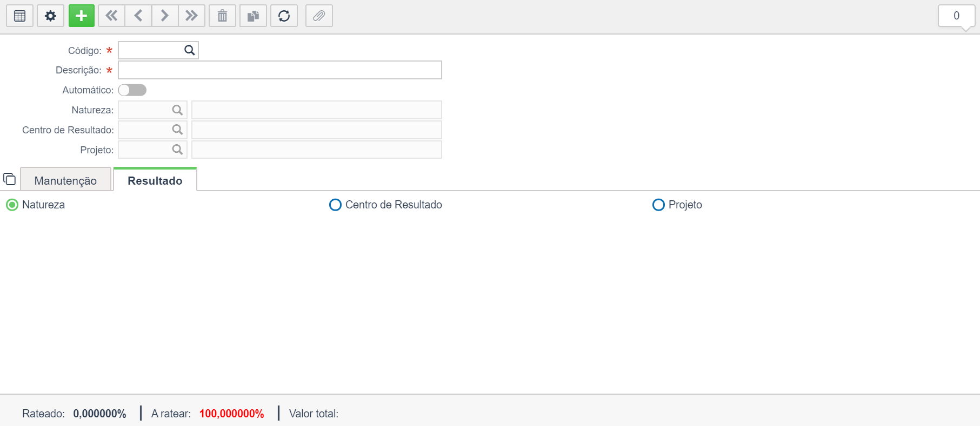Switch to the Manutenção tab

[x=65, y=180]
